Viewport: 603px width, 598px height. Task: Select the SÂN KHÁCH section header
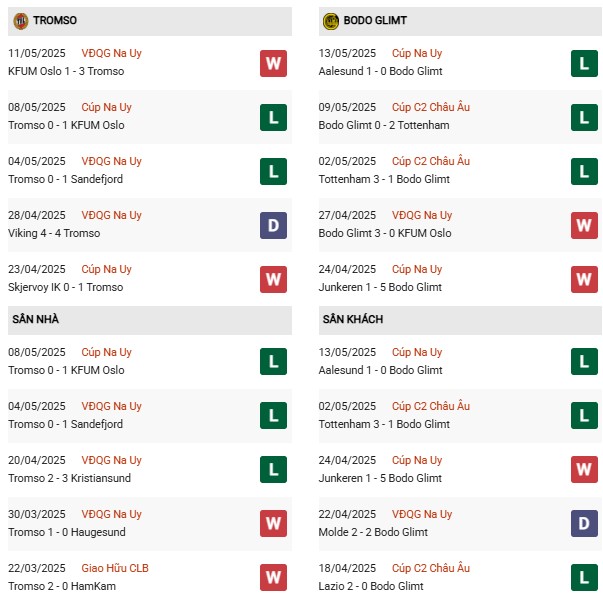point(460,320)
